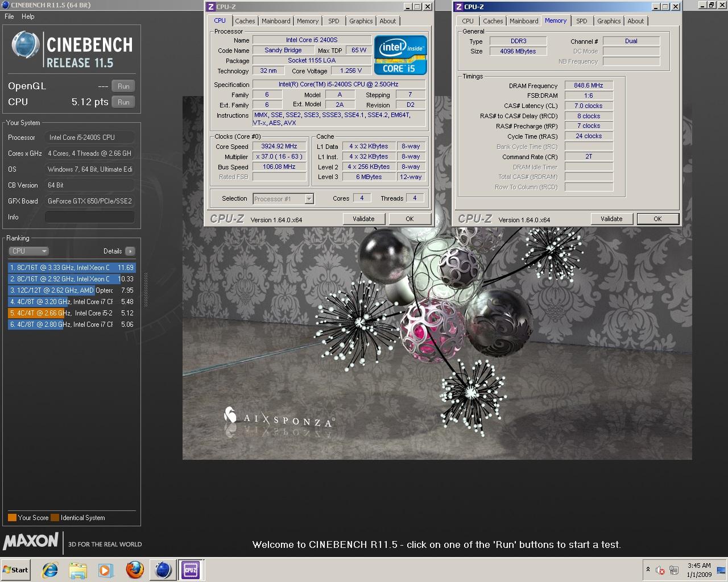Image resolution: width=728 pixels, height=582 pixels.
Task: Click the memory Size 4096 MBytes value
Action: point(518,51)
